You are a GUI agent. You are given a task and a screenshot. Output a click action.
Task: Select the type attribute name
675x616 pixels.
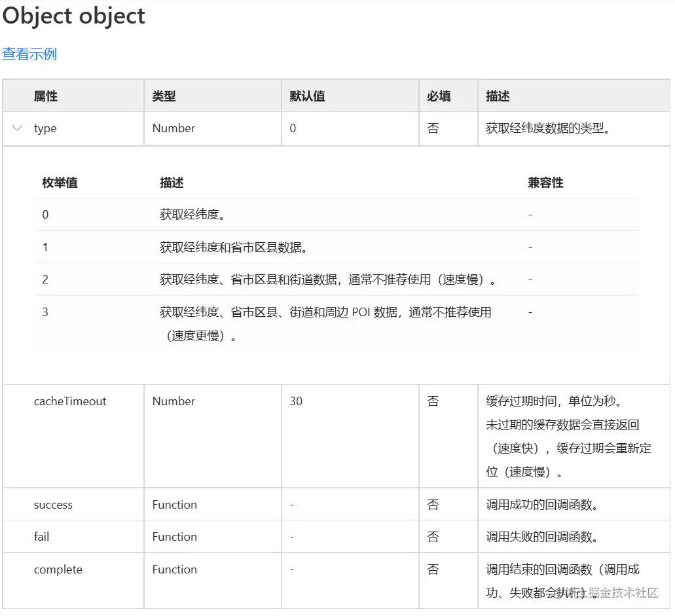click(x=45, y=128)
